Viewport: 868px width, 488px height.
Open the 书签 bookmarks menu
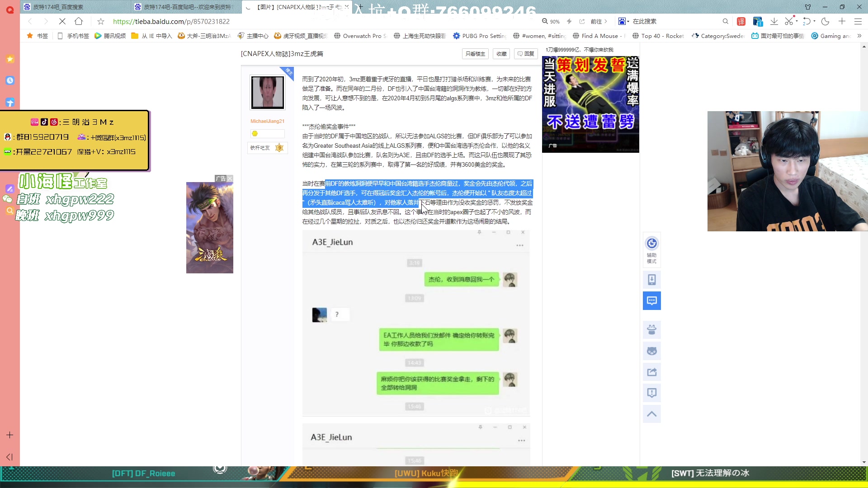click(38, 36)
